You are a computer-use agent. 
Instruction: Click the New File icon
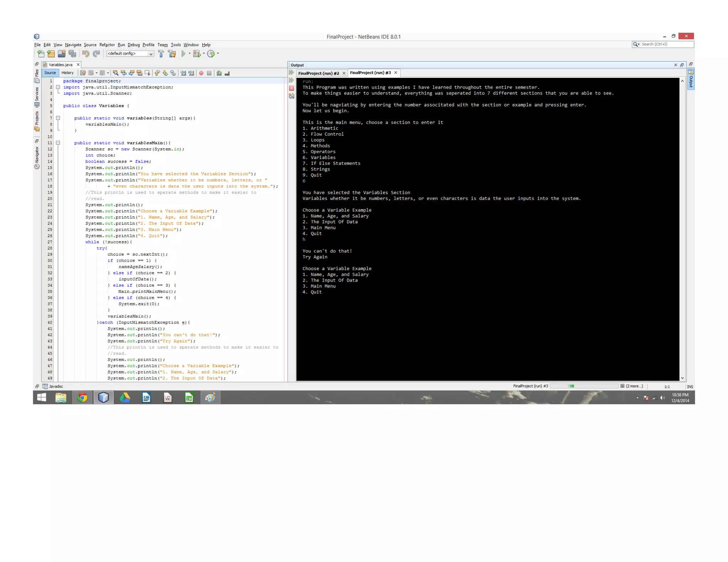coord(41,54)
